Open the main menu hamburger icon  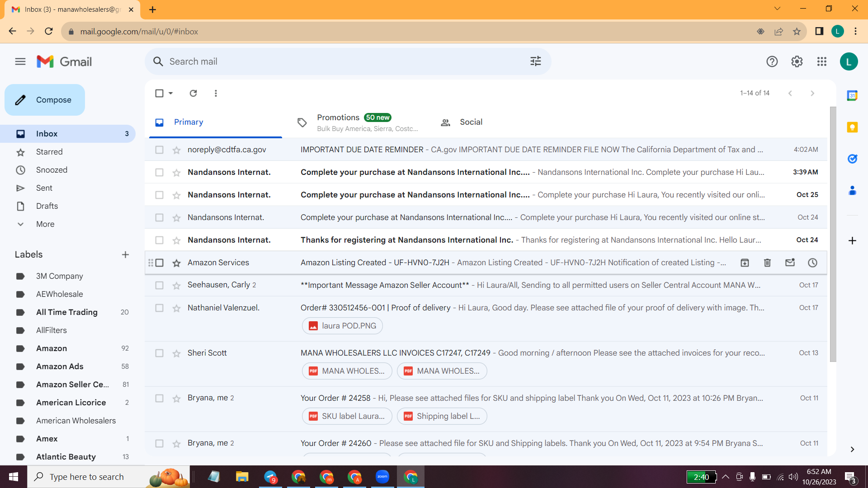pyautogui.click(x=20, y=61)
